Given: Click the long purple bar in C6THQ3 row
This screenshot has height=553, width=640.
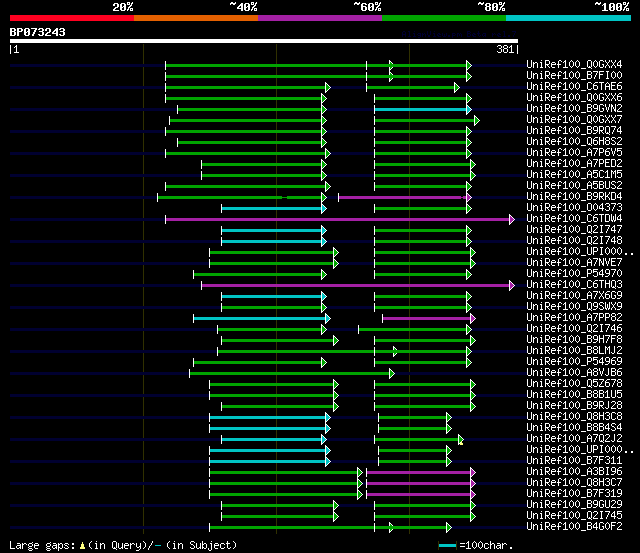Looking at the screenshot, I should [358, 285].
